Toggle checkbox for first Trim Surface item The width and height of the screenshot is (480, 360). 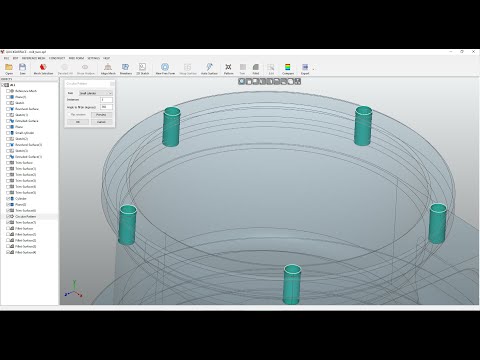8,163
